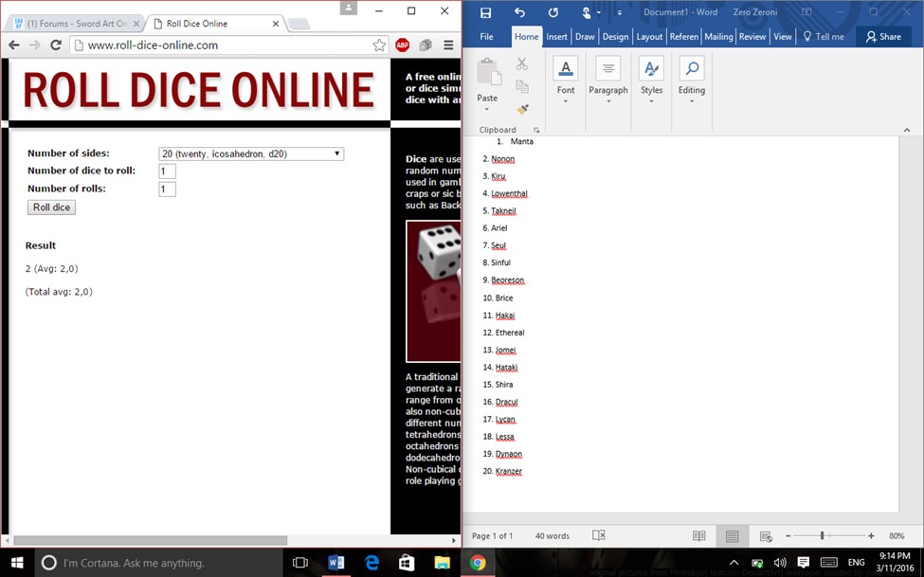Screen dimensions: 924x577
Task: Open Ribbon Display Options in Word title bar
Action: [x=806, y=11]
